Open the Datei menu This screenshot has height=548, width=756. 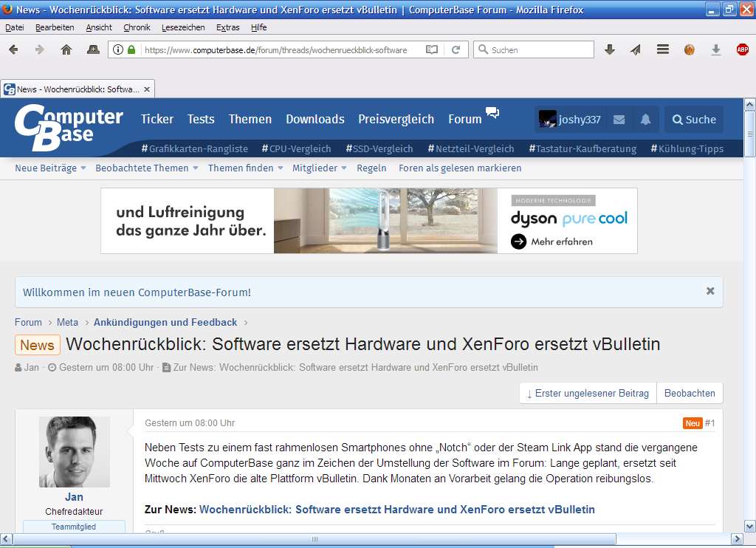pos(15,27)
